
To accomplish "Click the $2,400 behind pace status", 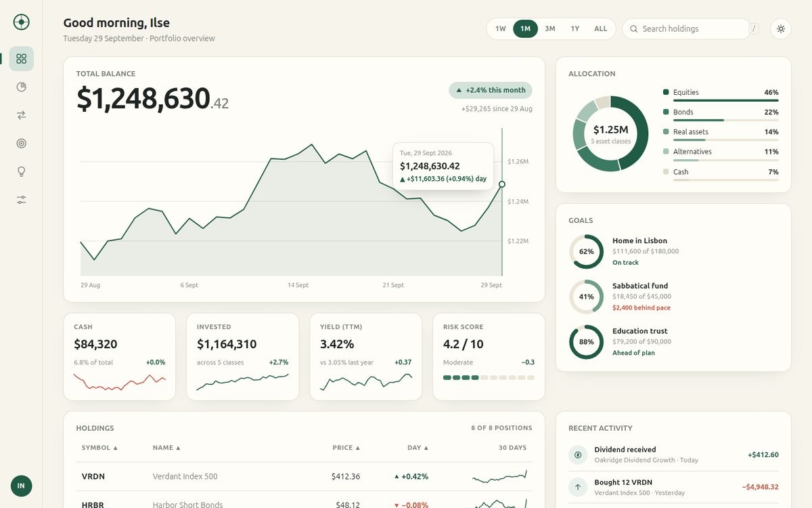I will coord(641,308).
